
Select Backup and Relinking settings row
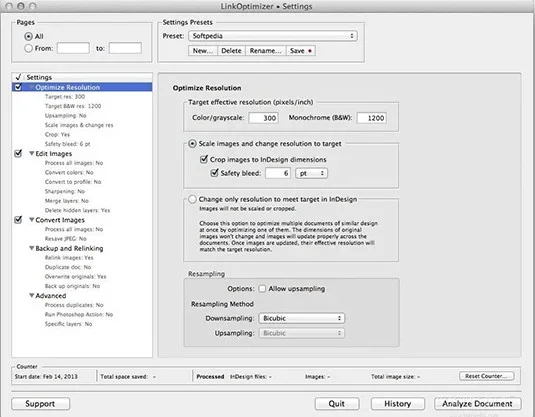(82, 248)
